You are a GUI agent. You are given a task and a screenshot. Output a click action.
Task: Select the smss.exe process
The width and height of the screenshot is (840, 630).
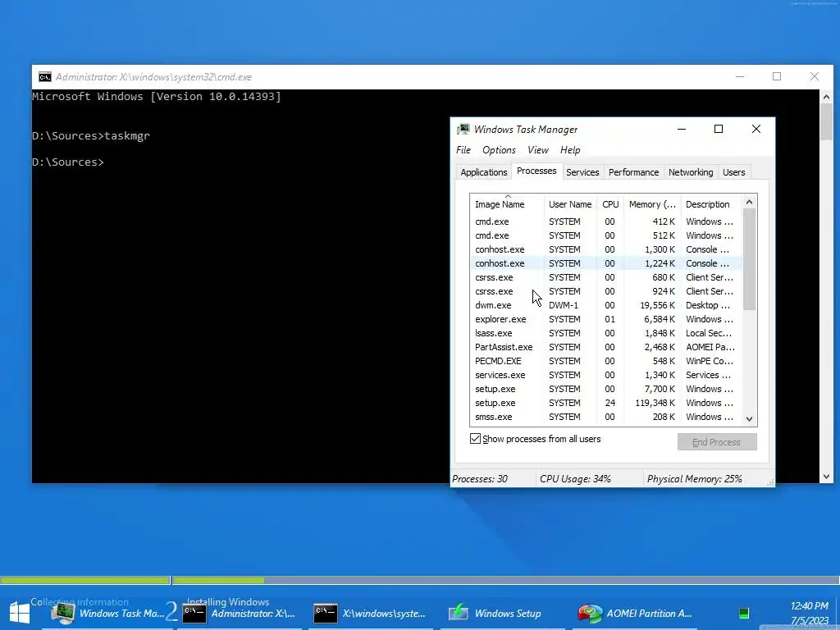pyautogui.click(x=606, y=416)
